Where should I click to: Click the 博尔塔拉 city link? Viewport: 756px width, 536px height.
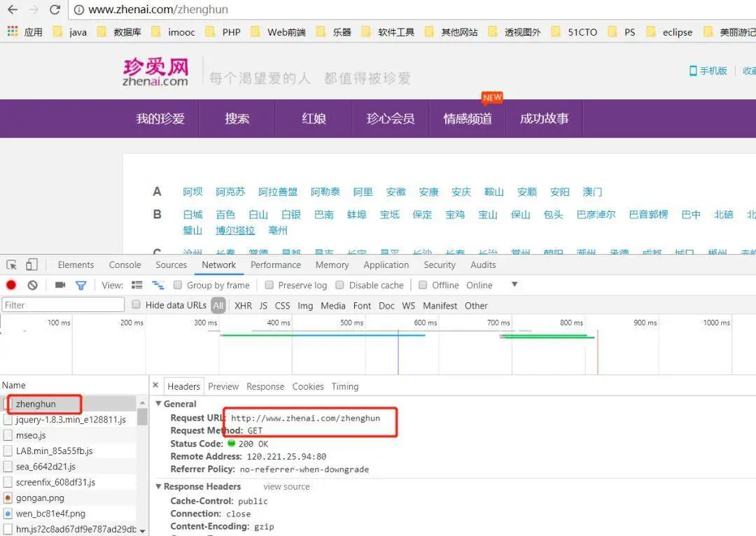tap(235, 230)
